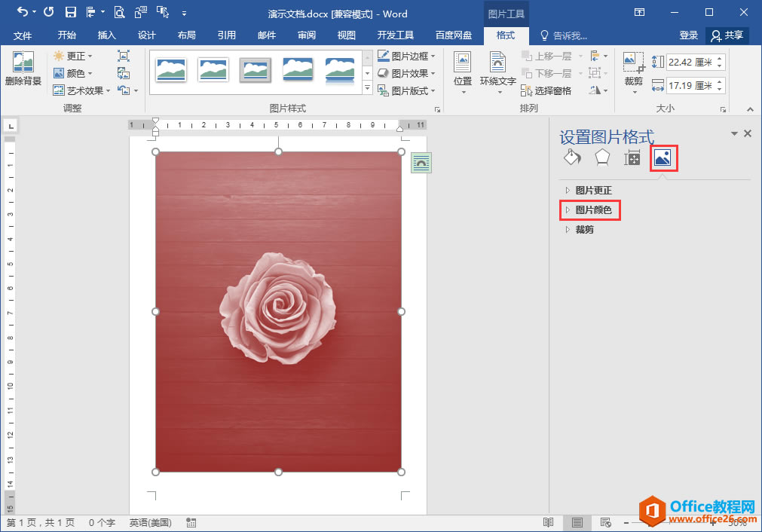Screen dimensions: 762x532
Task: Open Selection Pane (选择窗格)
Action: (546, 90)
